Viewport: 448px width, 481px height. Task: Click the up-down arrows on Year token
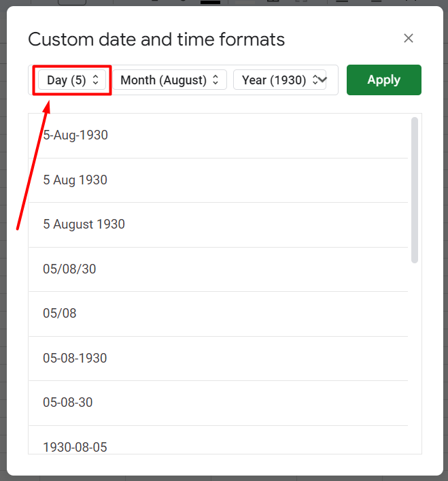point(315,80)
